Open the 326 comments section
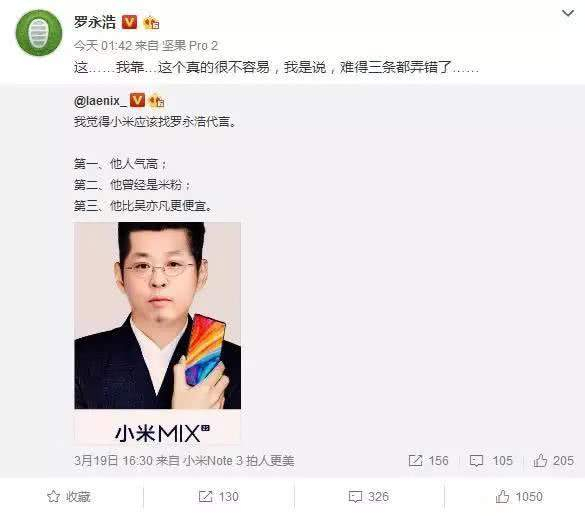This screenshot has width=585, height=516. 369,496
